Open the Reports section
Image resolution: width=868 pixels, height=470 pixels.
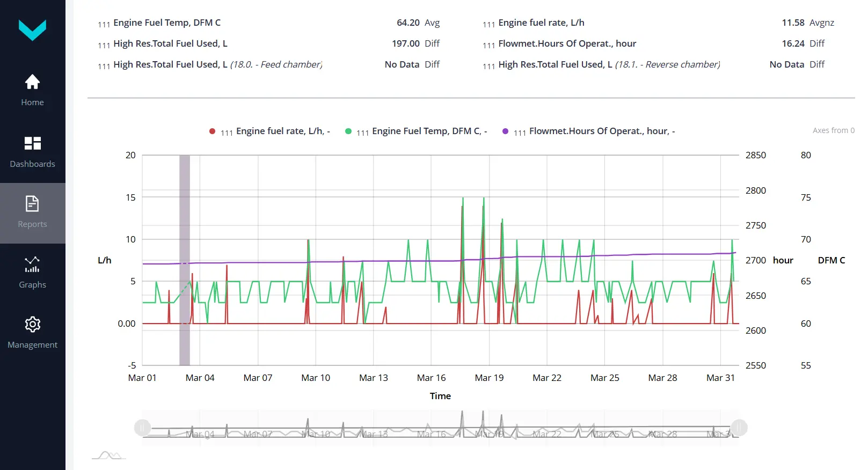coord(32,212)
